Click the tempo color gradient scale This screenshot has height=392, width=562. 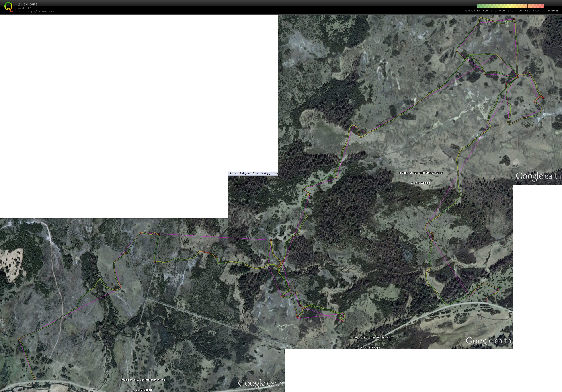coord(510,6)
